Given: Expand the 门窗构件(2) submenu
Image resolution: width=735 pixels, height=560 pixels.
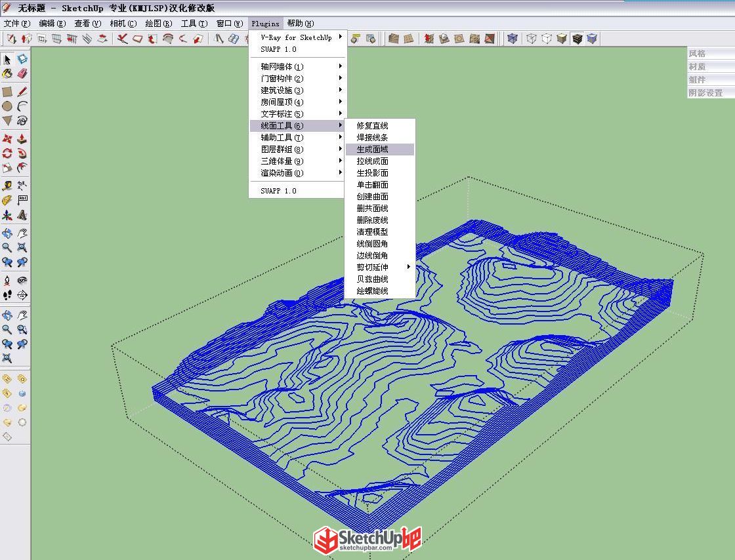Looking at the screenshot, I should (298, 79).
